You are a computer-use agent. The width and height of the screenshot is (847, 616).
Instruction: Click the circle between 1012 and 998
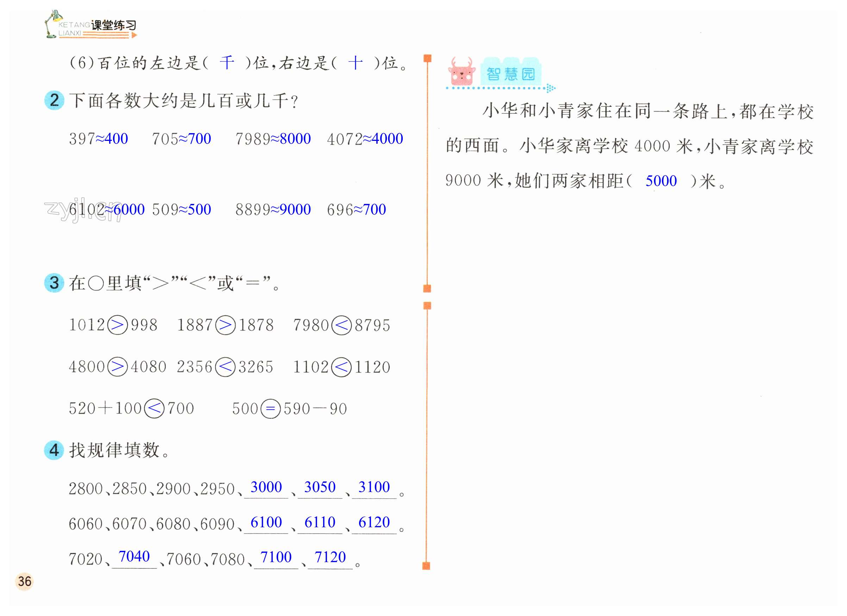click(x=118, y=325)
